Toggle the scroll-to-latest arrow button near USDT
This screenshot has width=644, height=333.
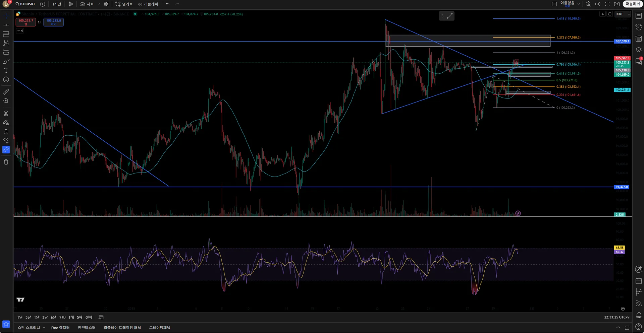602,14
